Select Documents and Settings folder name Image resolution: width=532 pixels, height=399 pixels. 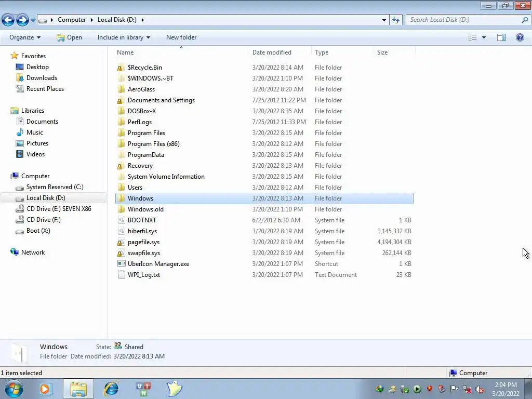point(161,100)
